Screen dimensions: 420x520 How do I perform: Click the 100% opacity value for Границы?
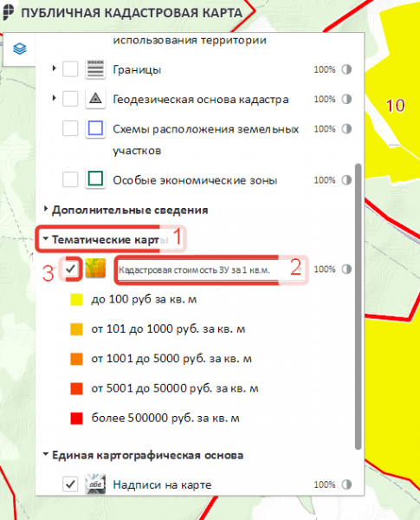pyautogui.click(x=325, y=69)
